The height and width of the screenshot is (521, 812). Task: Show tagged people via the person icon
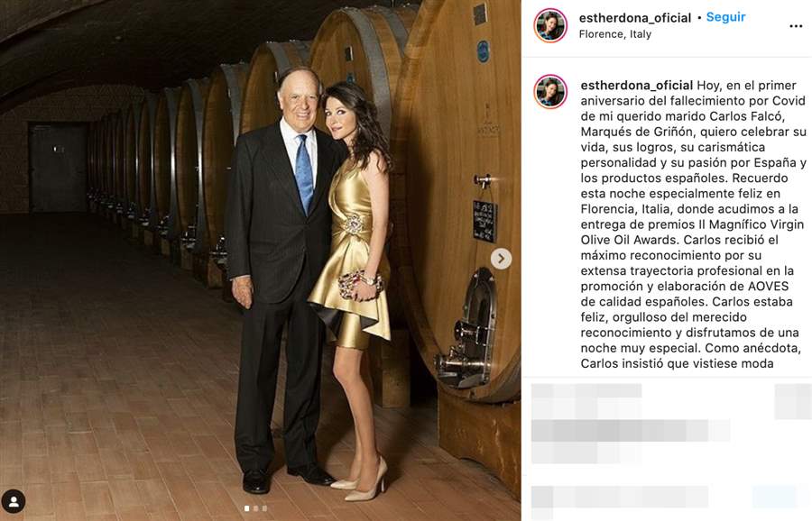pyautogui.click(x=13, y=501)
